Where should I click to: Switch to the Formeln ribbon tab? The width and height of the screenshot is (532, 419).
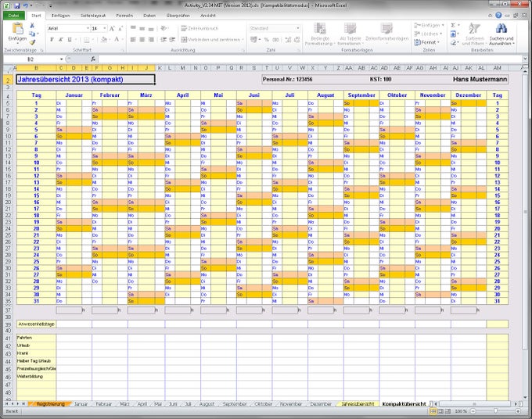(x=124, y=16)
